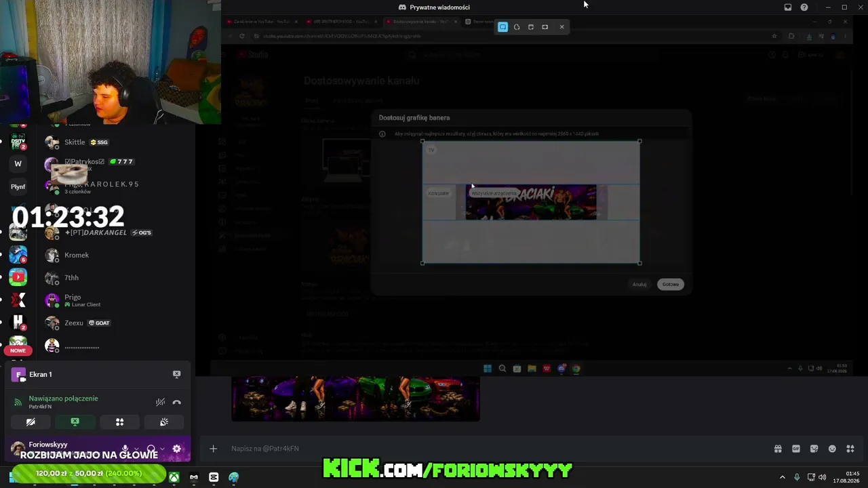Screen dimensions: 868x488
Task: Open the sticker picker
Action: coord(814,449)
